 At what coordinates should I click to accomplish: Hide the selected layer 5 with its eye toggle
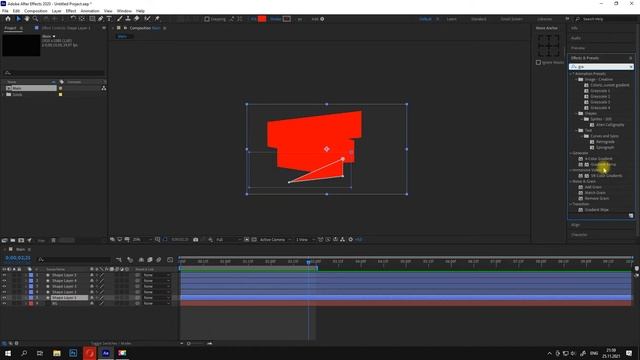tap(4, 298)
